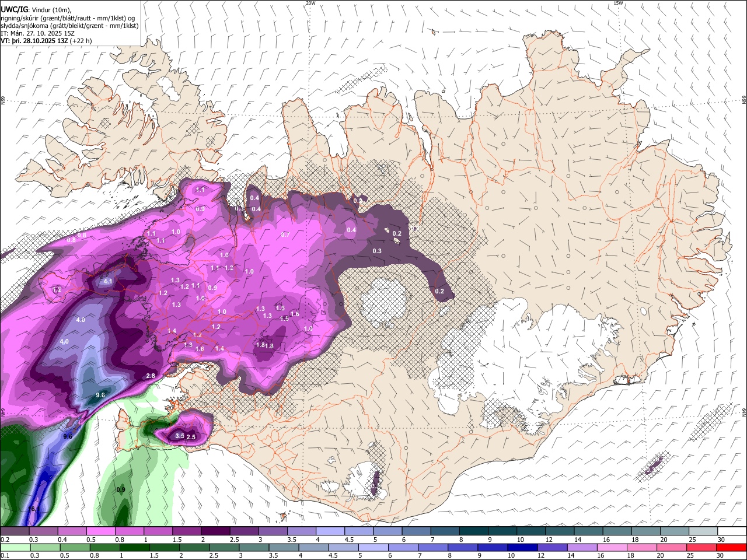Pick the dusky mauve 0.2 swatch on snow scale
The height and width of the screenshot is (560, 747).
point(15,531)
